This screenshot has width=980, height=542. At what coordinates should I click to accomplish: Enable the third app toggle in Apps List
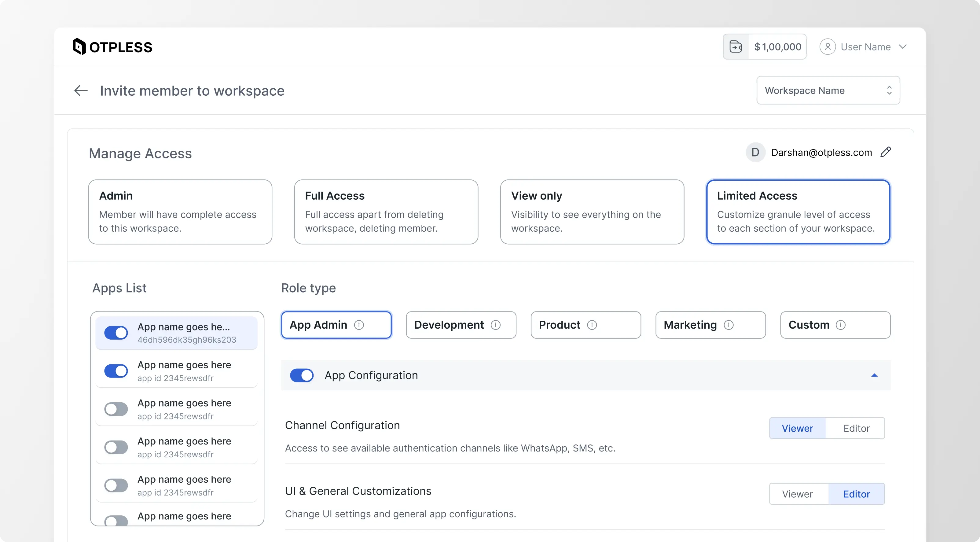click(x=116, y=409)
